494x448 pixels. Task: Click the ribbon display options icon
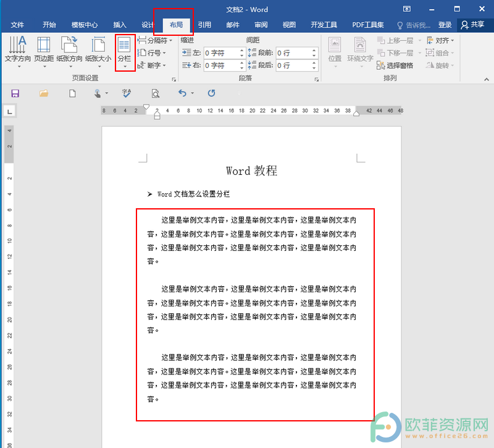[x=407, y=9]
